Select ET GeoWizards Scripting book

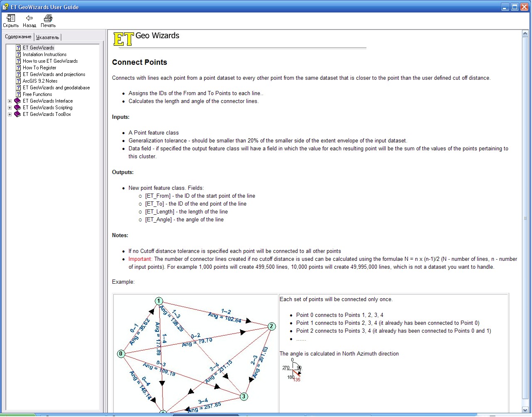(47, 108)
